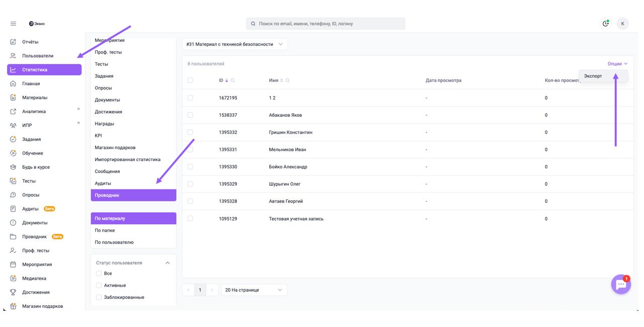Enable the Активные status filter checkbox

[99, 285]
